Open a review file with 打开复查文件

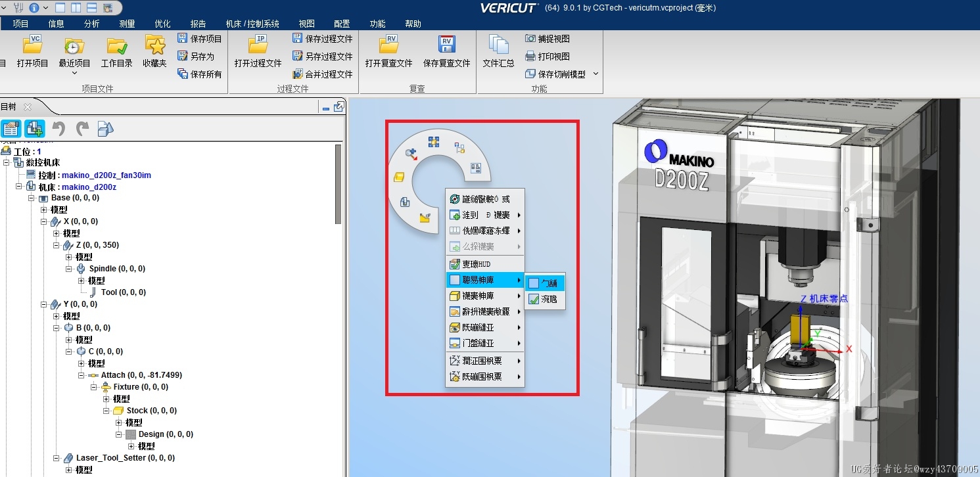click(388, 52)
